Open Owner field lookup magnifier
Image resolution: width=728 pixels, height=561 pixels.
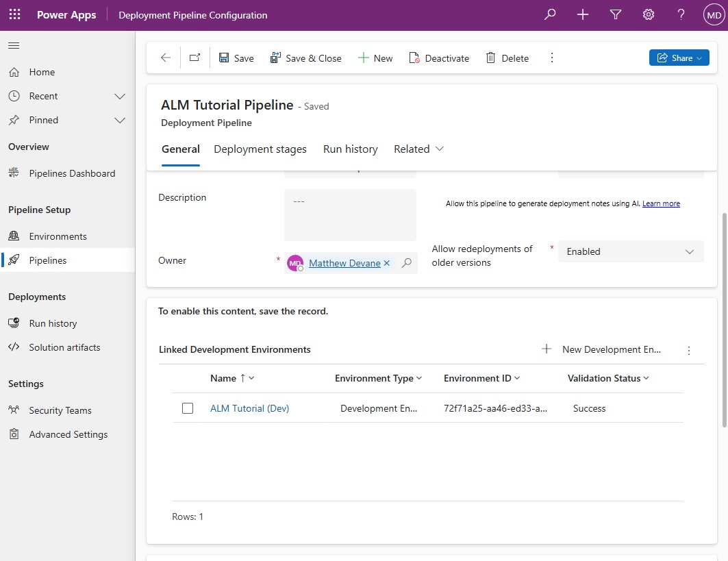(407, 263)
